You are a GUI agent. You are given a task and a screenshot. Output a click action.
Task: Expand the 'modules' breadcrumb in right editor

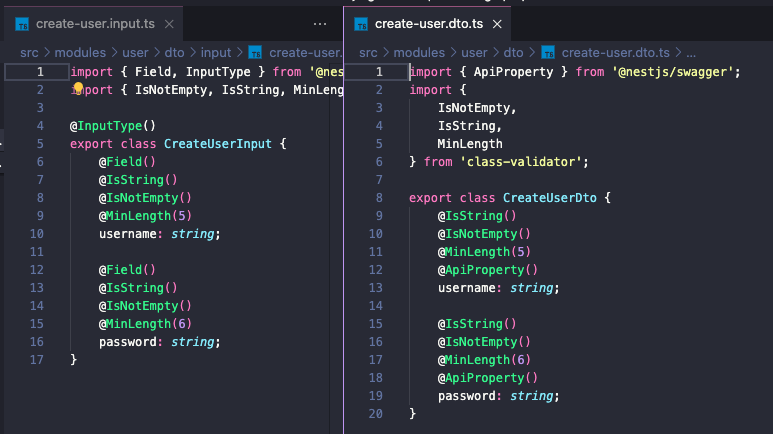(419, 53)
